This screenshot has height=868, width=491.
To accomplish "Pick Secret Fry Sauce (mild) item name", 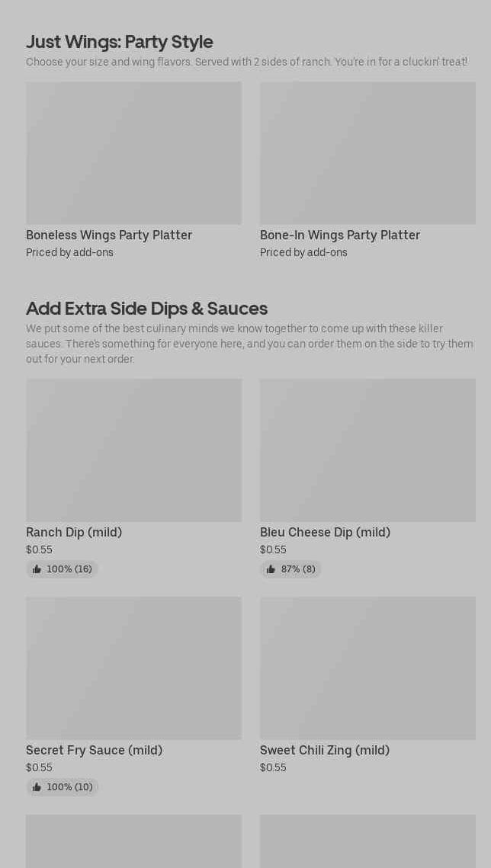I will (x=94, y=750).
